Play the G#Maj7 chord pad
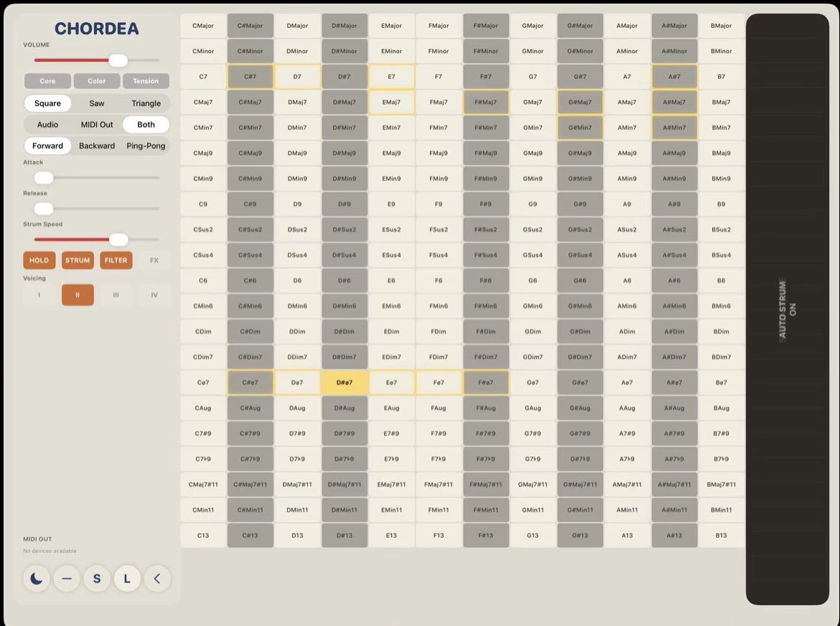This screenshot has width=840, height=626. (x=580, y=102)
